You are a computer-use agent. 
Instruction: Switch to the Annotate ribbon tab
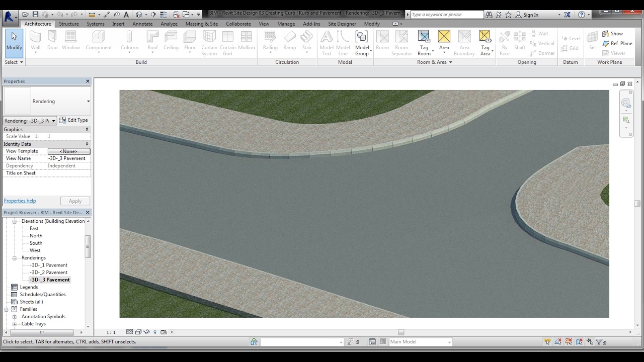142,24
